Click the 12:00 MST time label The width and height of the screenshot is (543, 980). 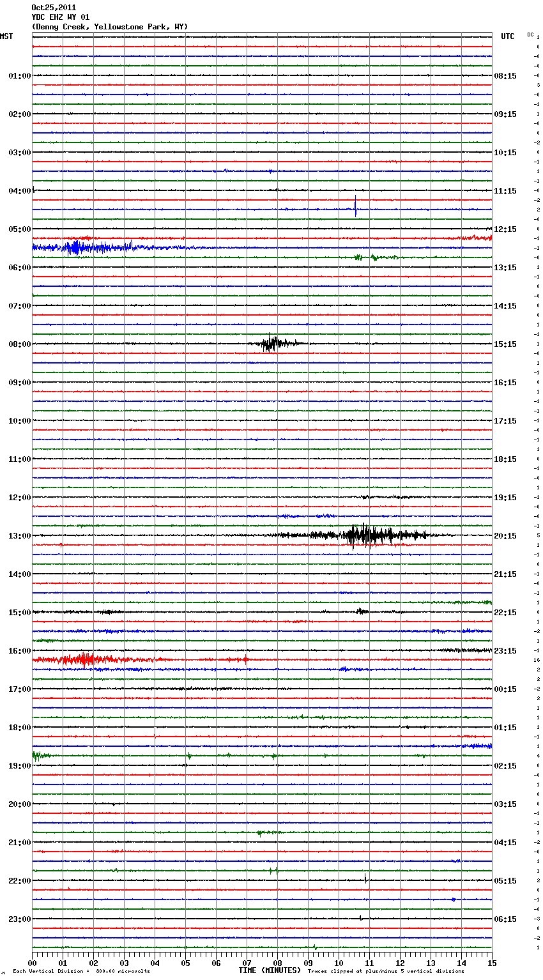[x=20, y=498]
